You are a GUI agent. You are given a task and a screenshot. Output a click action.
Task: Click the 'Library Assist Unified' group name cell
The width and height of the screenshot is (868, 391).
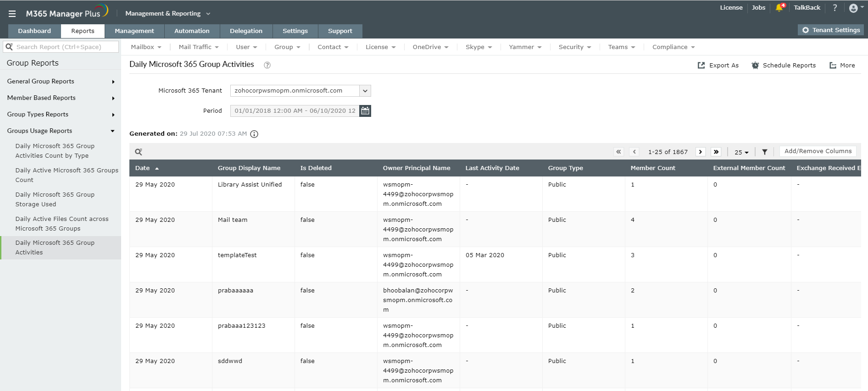tap(250, 185)
